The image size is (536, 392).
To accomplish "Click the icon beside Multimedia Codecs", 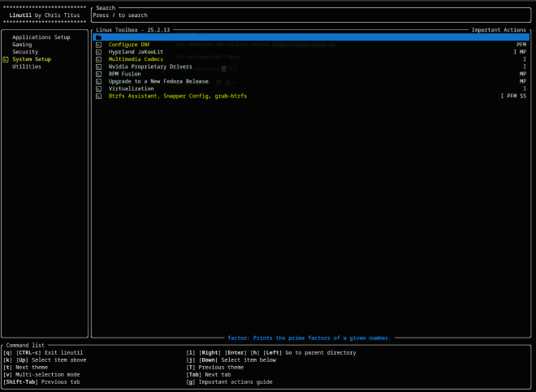I will [x=98, y=59].
